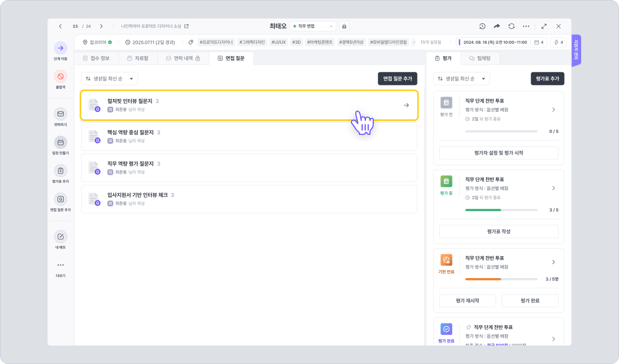Open 연락하기 mail icon in sidebar
The height and width of the screenshot is (364, 619).
[x=60, y=114]
